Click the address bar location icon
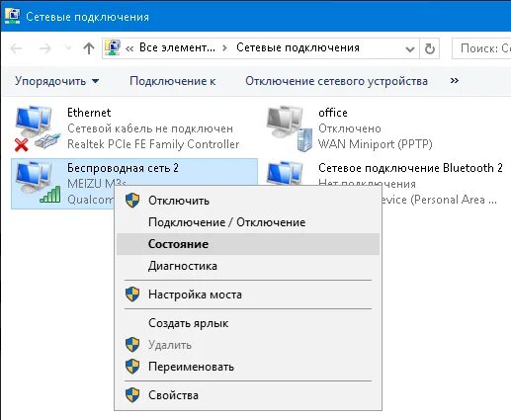Screen dimensions: 511x420 point(113,47)
